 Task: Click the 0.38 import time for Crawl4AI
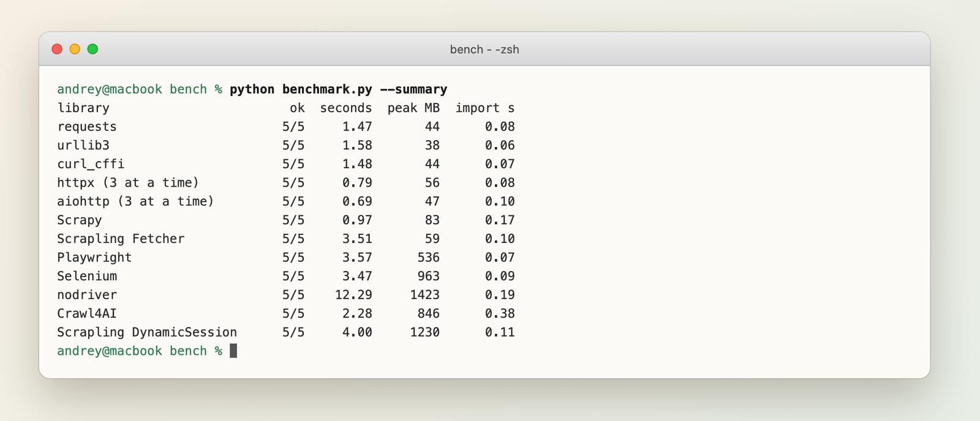[x=500, y=313]
